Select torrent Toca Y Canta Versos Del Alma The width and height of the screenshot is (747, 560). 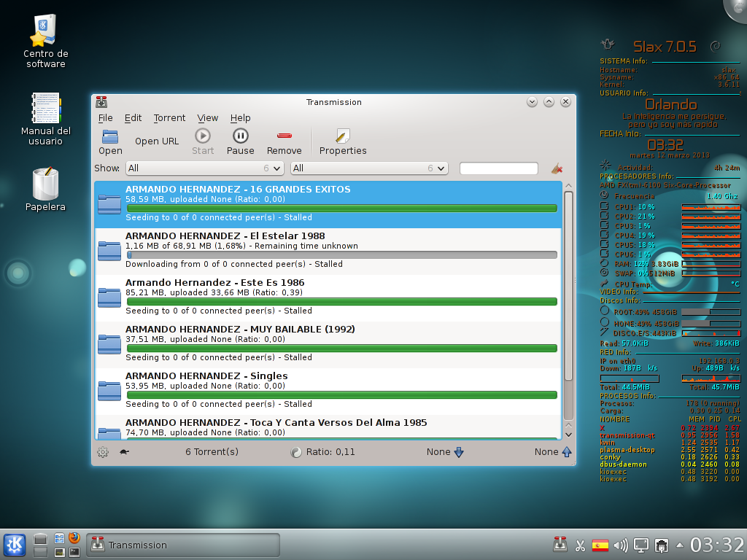pyautogui.click(x=328, y=427)
